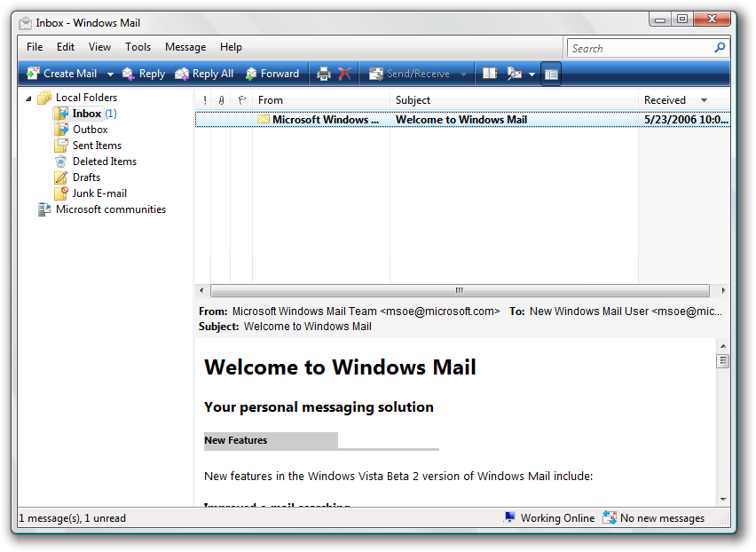Image resolution: width=756 pixels, height=552 pixels.
Task: Click inside the Search field
Action: pyautogui.click(x=641, y=48)
